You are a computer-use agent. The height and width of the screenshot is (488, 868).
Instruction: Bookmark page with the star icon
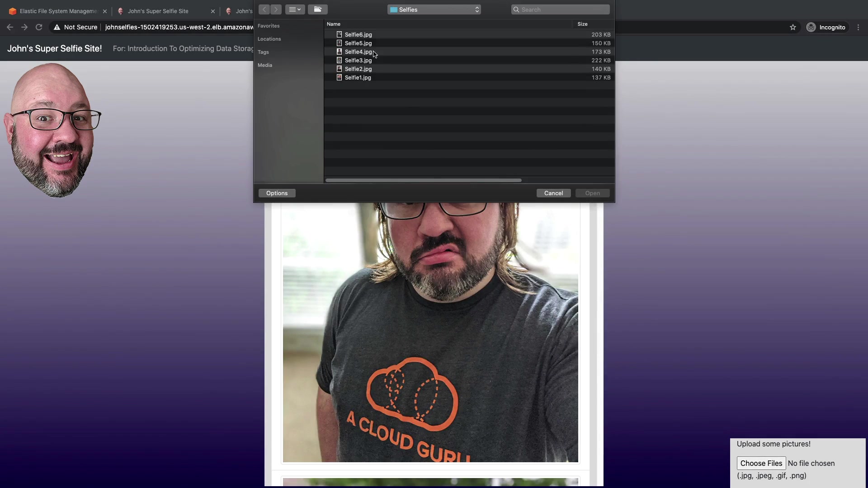pos(793,27)
